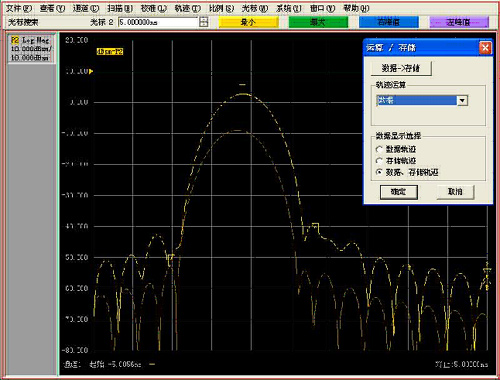Click the yellow trace label tag on the graph
Viewport: 500px width, 380px height.
coord(110,52)
